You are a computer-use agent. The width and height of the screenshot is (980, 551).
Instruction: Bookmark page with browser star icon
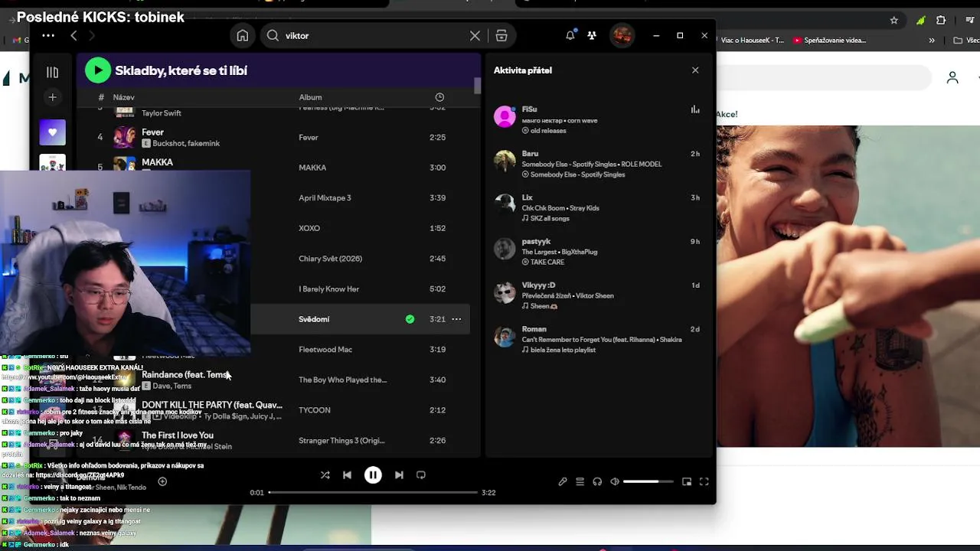(893, 21)
